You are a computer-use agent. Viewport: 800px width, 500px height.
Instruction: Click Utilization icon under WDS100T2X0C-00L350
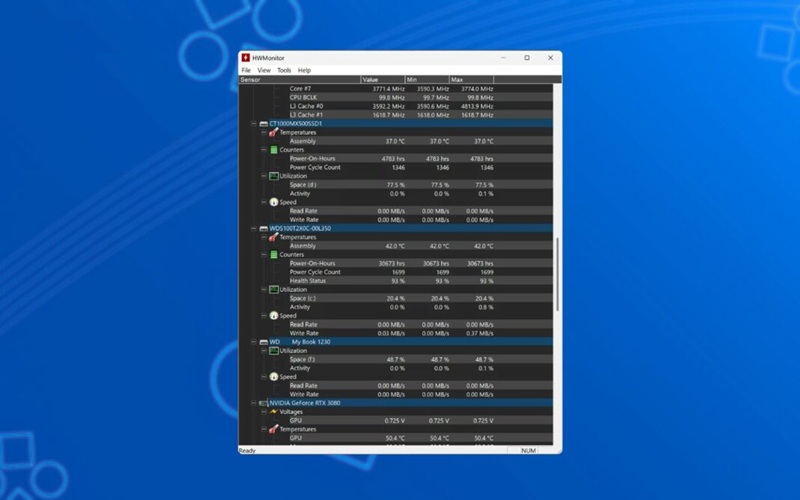point(274,290)
